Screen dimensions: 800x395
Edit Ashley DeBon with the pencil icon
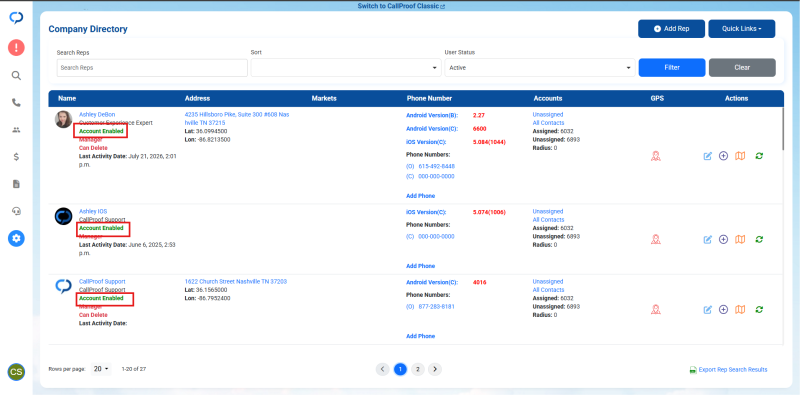pyautogui.click(x=707, y=156)
